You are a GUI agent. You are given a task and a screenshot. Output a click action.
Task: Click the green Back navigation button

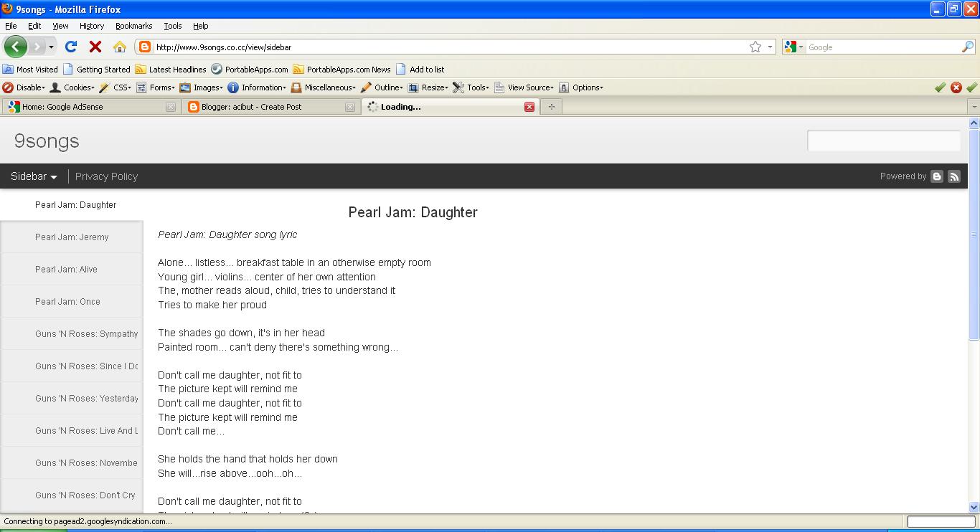point(16,47)
